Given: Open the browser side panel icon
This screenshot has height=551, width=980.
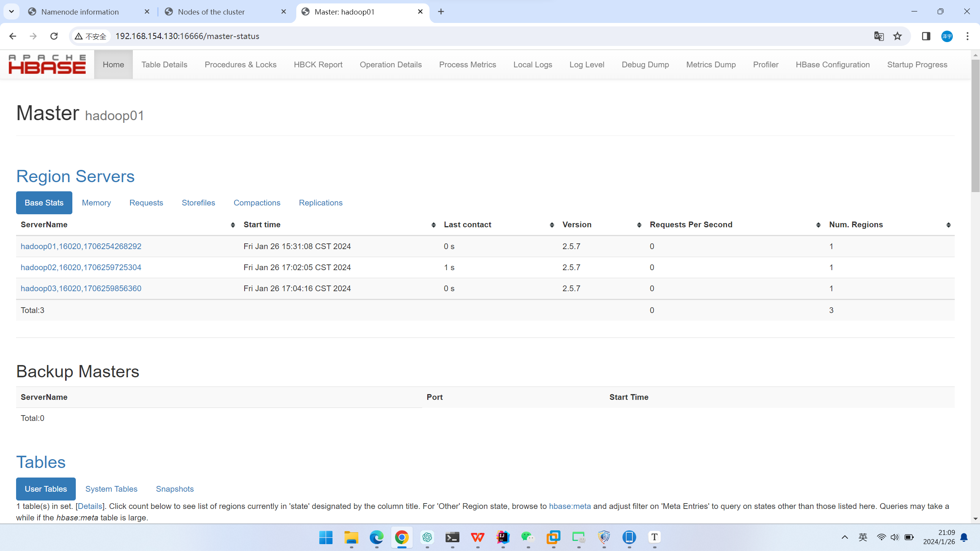Looking at the screenshot, I should click(x=926, y=36).
